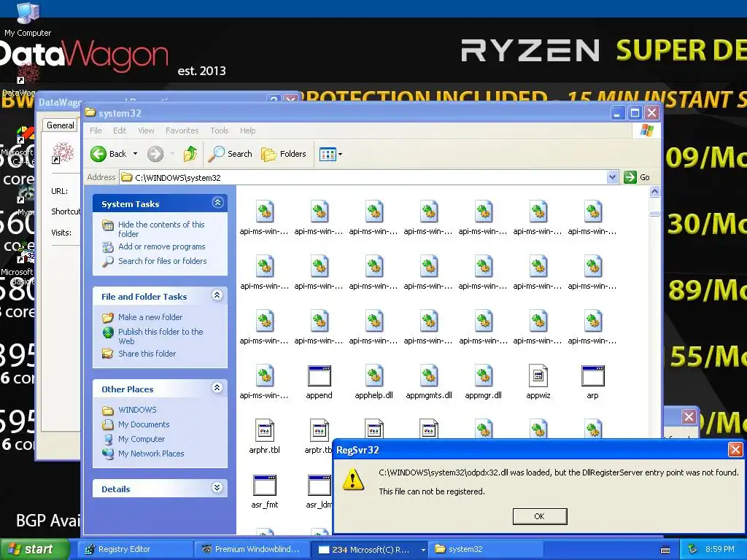Select the General tab in DataWagon properties
The height and width of the screenshot is (560, 747).
[61, 125]
